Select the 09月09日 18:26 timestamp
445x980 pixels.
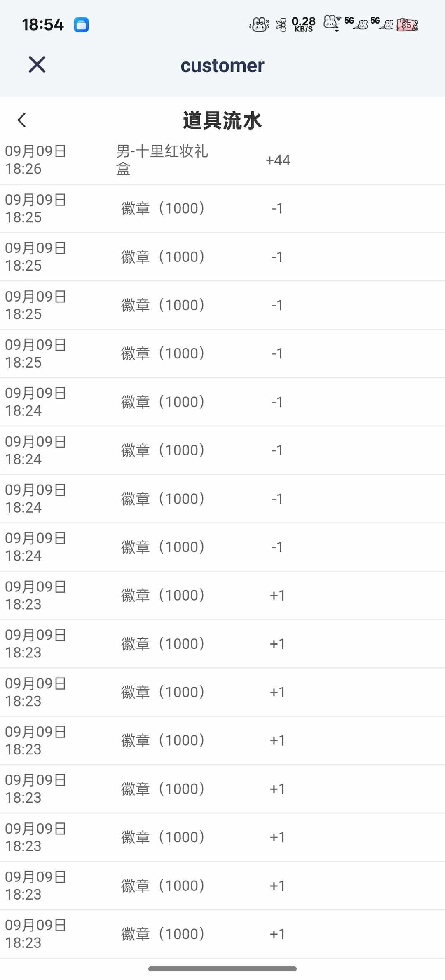(36, 160)
